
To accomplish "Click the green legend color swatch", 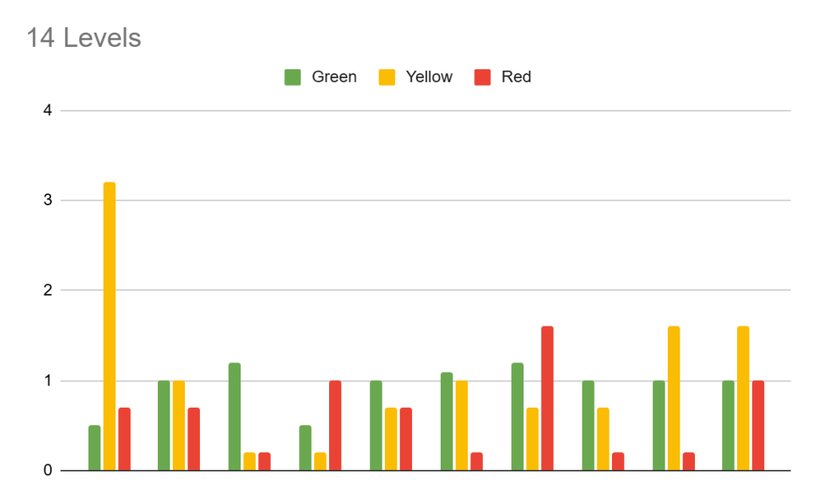I will (292, 77).
